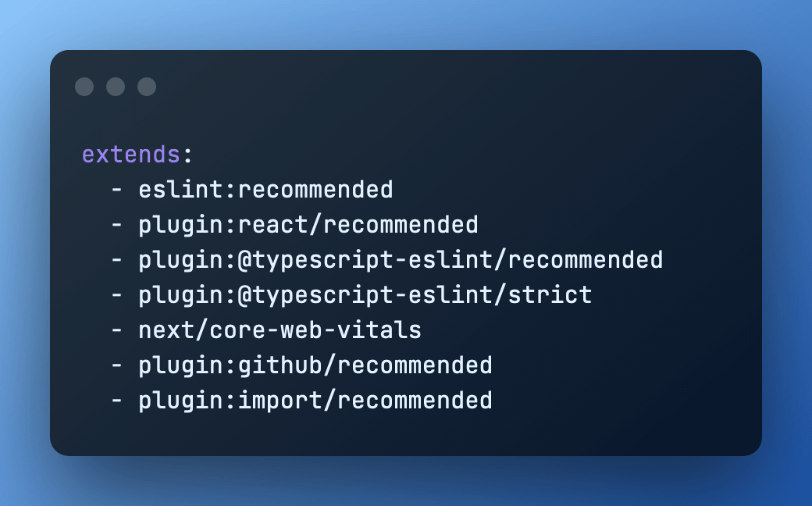Select the "plugin:react/recommended" entry

coord(308,225)
